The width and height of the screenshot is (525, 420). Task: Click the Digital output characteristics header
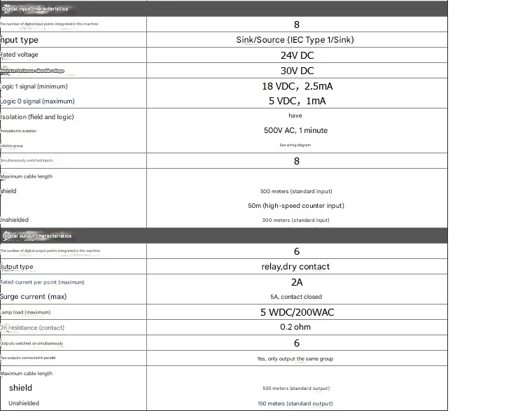(x=36, y=236)
